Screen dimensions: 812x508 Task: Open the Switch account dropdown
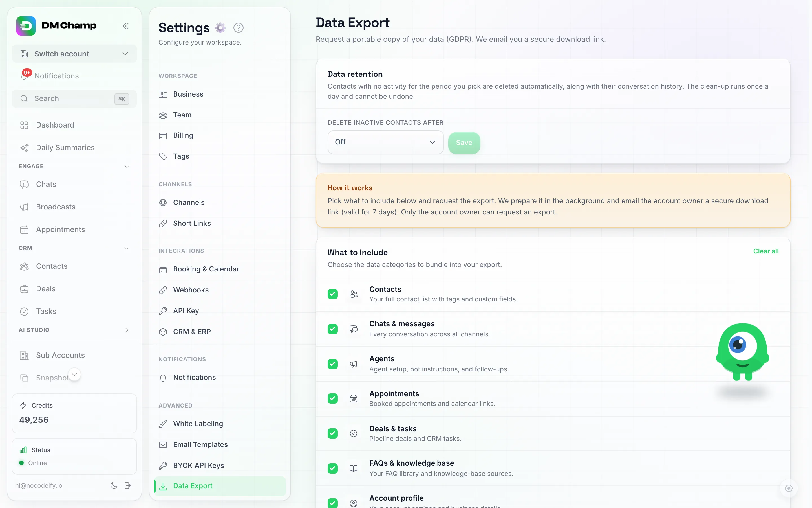coord(74,54)
